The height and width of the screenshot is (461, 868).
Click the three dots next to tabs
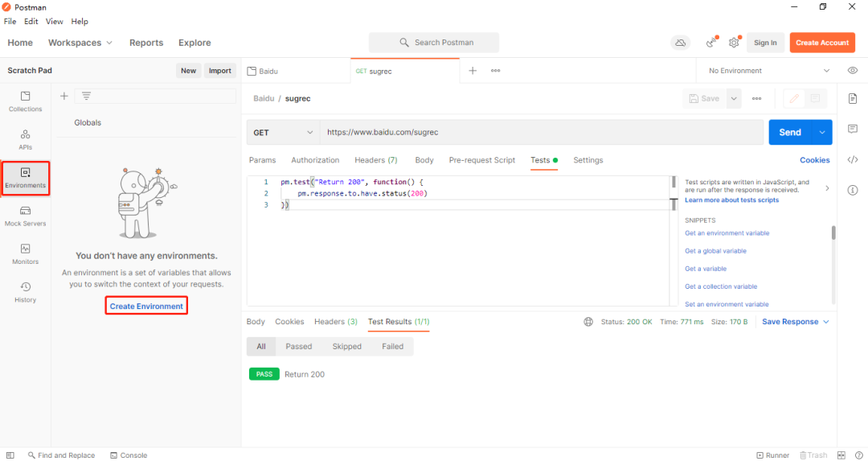click(495, 70)
